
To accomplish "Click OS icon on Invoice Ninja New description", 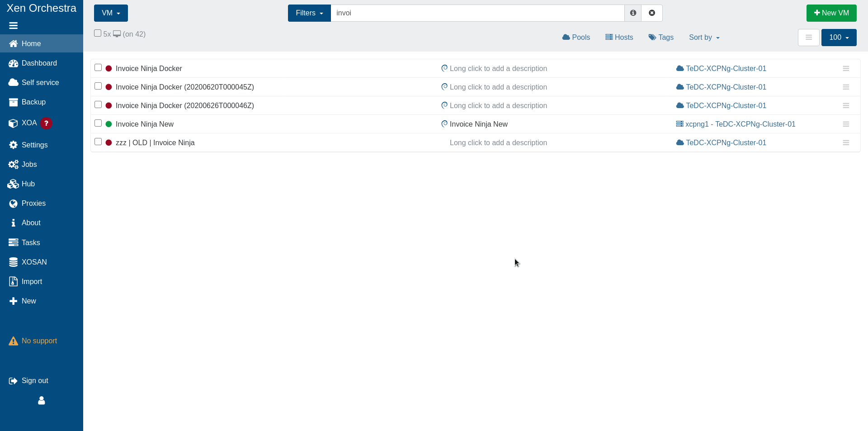I will coord(444,124).
